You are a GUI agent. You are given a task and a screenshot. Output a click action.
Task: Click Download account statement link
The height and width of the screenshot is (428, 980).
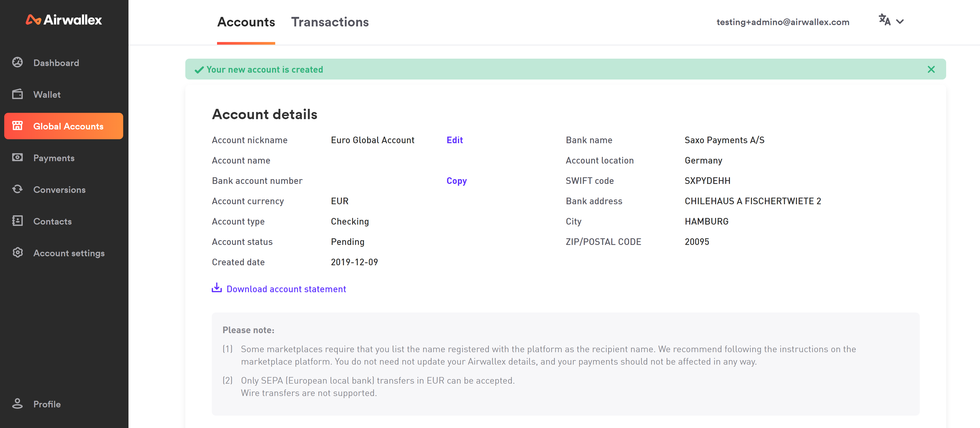286,289
